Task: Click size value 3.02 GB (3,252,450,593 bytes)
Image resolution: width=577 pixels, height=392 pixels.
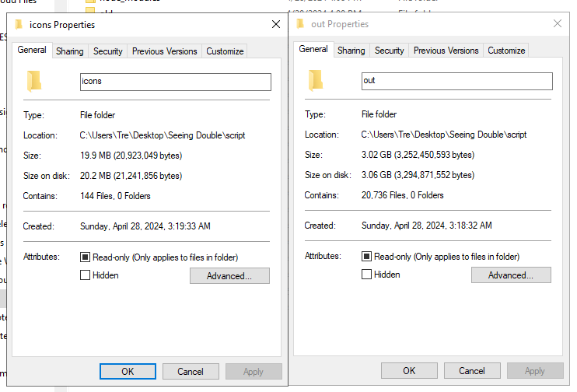Action: pyautogui.click(x=418, y=155)
